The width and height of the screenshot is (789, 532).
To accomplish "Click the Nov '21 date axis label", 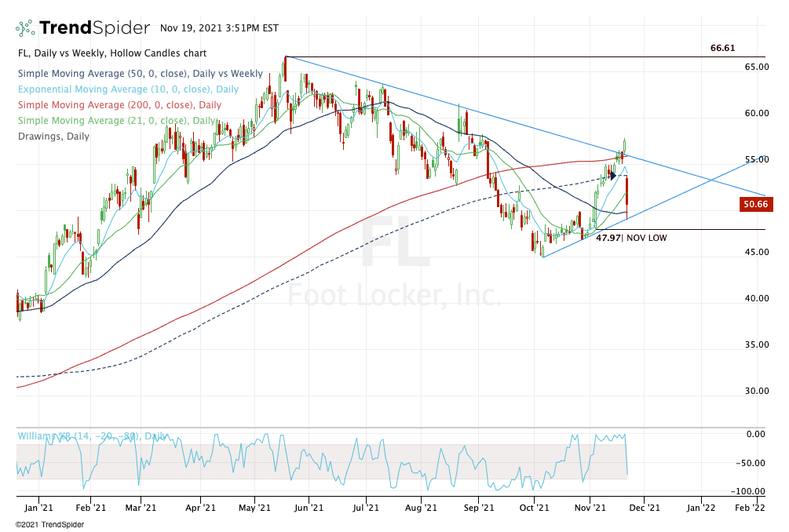I will (590, 508).
